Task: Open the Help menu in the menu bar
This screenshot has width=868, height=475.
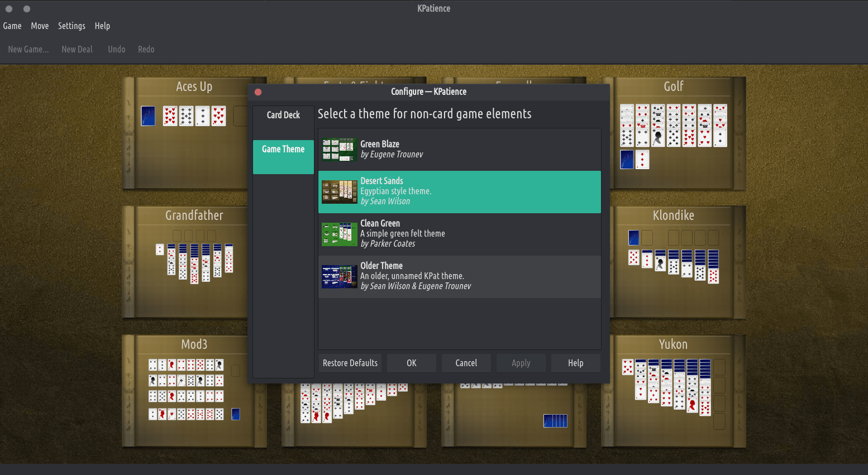Action: (102, 26)
